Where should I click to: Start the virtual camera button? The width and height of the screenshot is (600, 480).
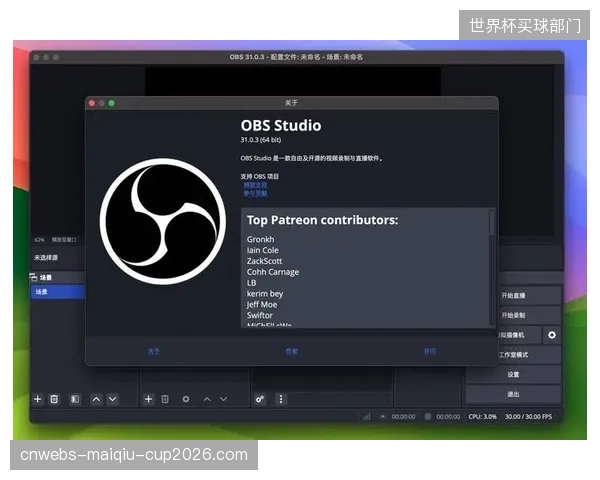520,335
